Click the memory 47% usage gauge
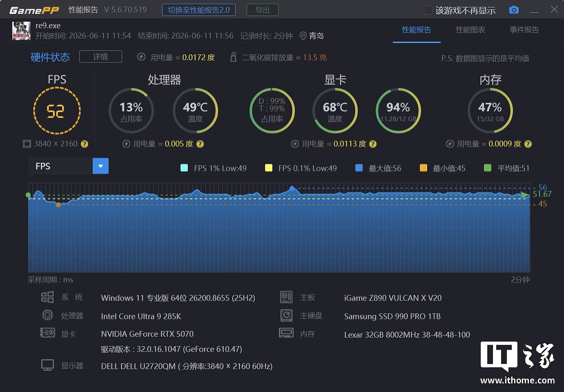 pyautogui.click(x=490, y=111)
